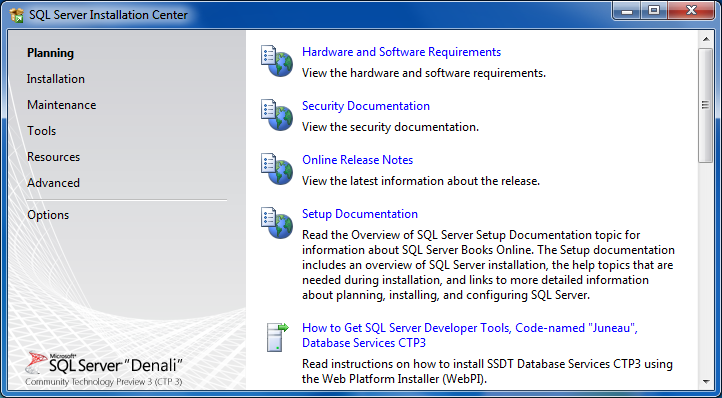This screenshot has height=398, width=722.
Task: Open the Setup Documentation link
Action: (360, 214)
